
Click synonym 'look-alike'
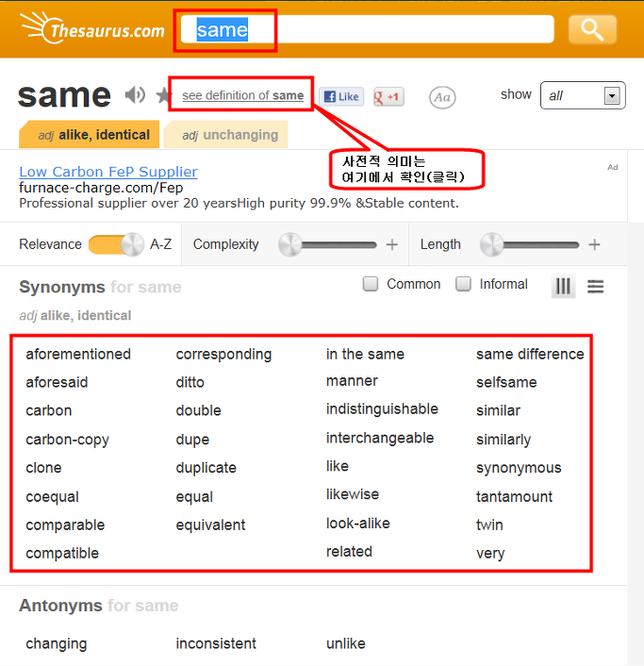(x=358, y=524)
